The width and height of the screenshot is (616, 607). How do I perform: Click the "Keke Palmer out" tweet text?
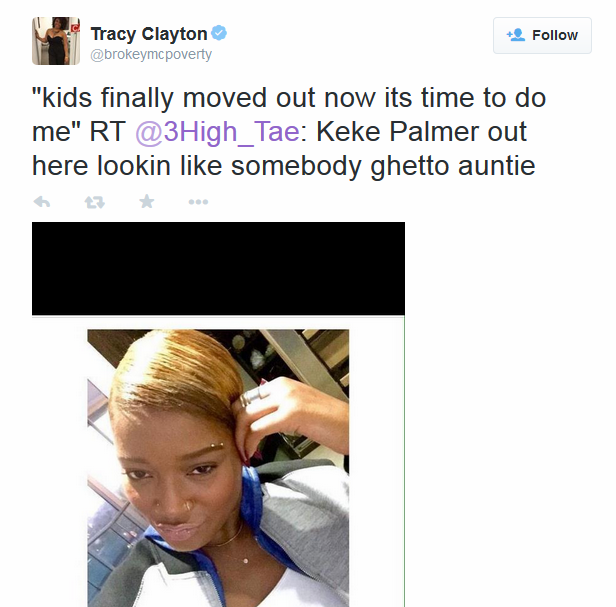click(421, 131)
